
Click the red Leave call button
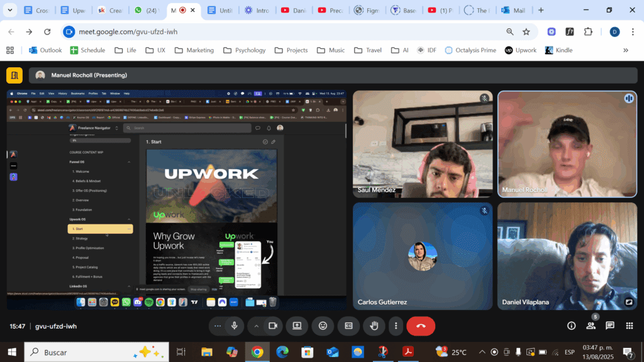(421, 326)
